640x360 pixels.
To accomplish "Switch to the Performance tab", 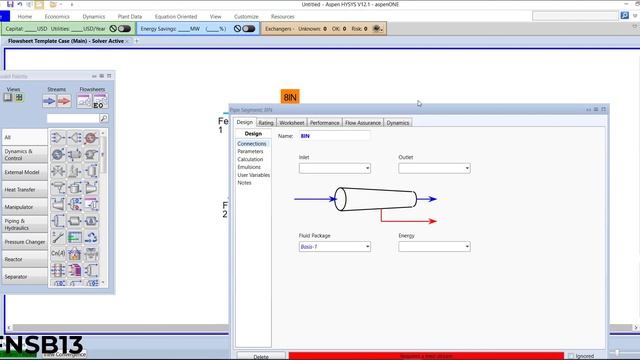I will pos(324,122).
